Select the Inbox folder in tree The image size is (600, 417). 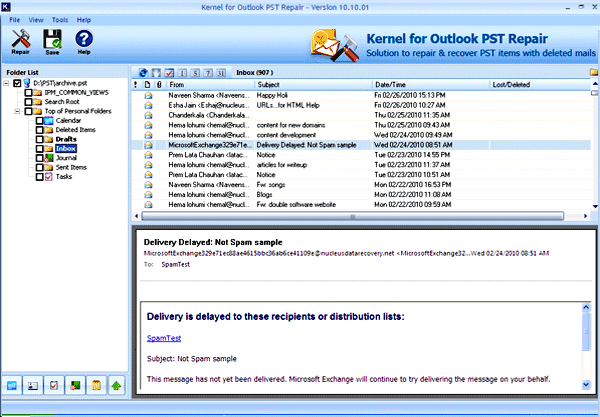pos(66,148)
